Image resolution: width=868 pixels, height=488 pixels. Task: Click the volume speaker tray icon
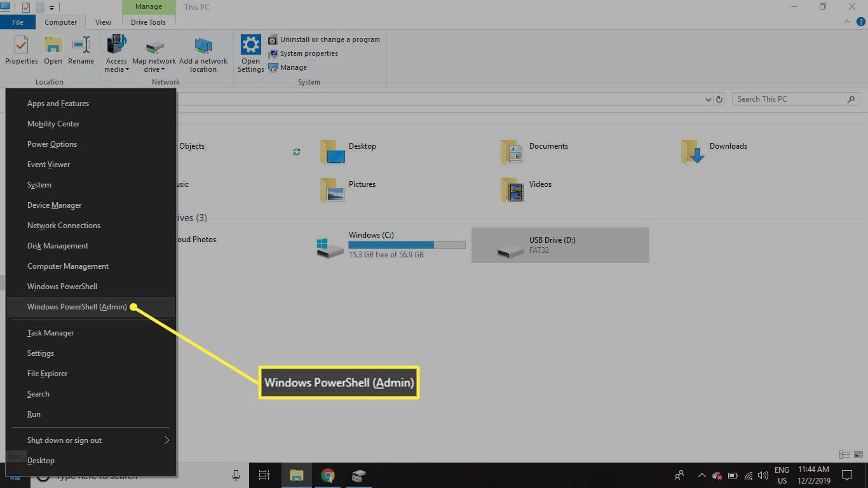[763, 475]
